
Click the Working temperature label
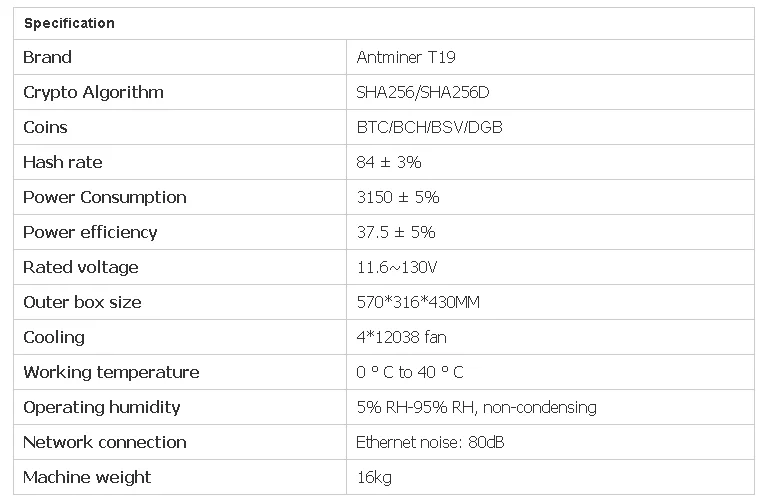coord(111,372)
